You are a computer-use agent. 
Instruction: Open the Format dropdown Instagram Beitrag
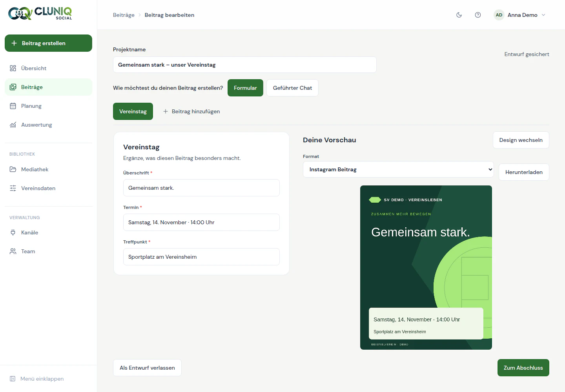pyautogui.click(x=398, y=169)
